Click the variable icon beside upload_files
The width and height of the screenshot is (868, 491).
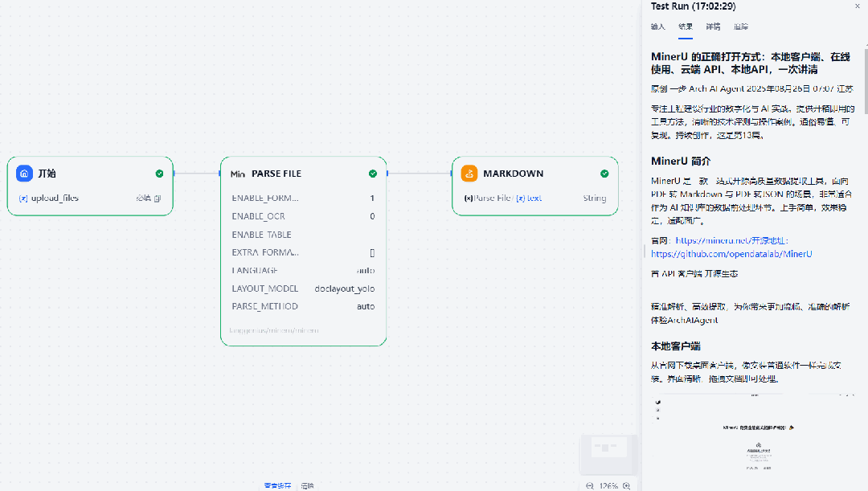23,198
